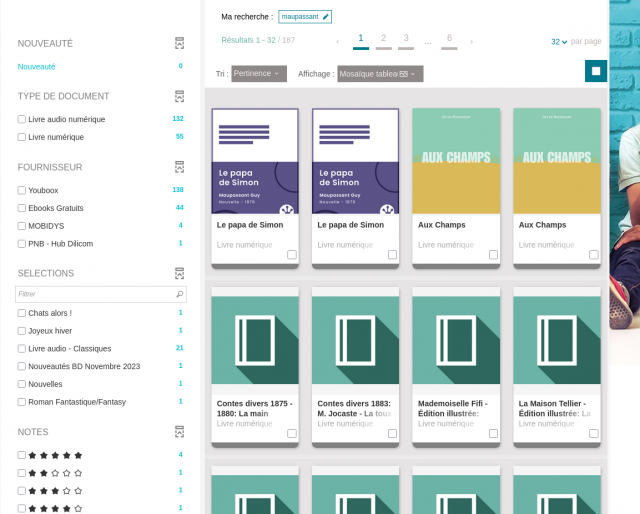640x514 pixels.
Task: Click the teal select-all square button
Action: click(x=596, y=71)
